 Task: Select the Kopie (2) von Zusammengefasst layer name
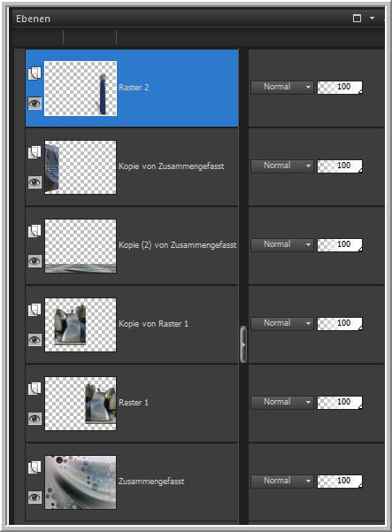[x=177, y=245]
